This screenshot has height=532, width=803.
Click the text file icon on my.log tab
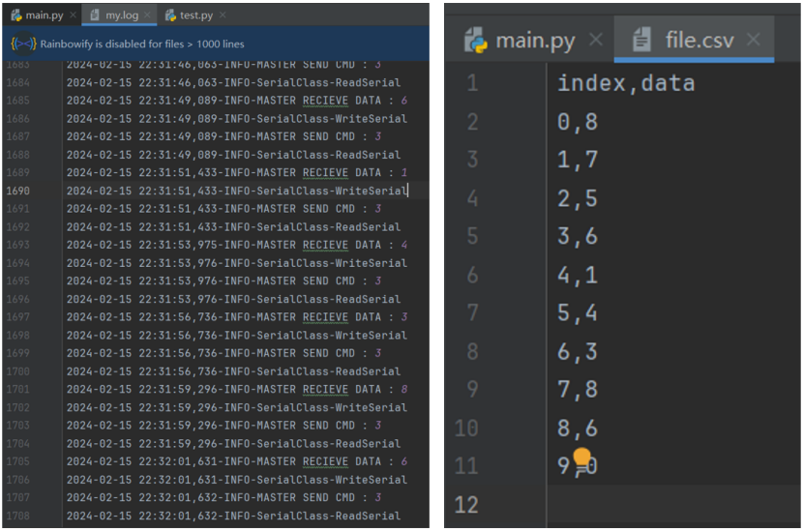(95, 15)
